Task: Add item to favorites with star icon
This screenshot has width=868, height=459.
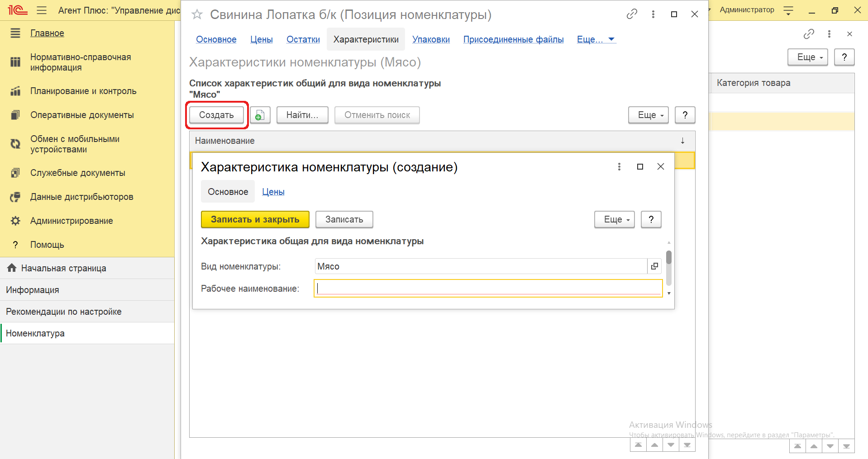Action: pos(197,15)
